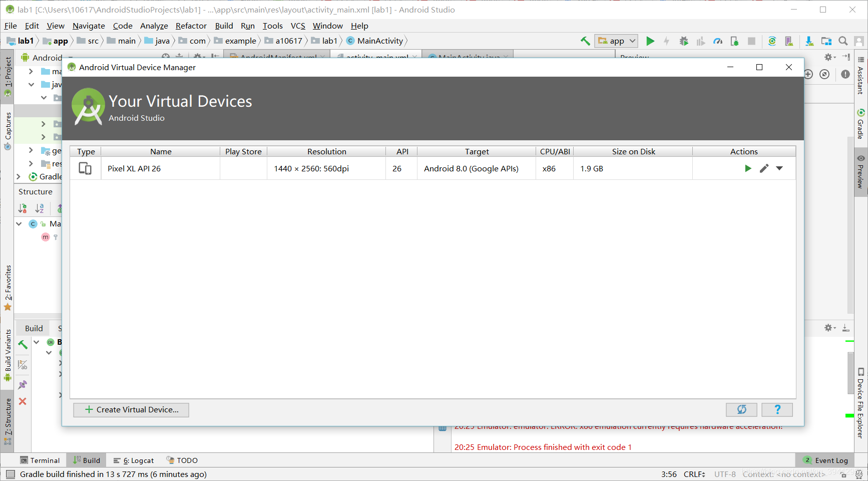Click the API column header

tap(402, 151)
